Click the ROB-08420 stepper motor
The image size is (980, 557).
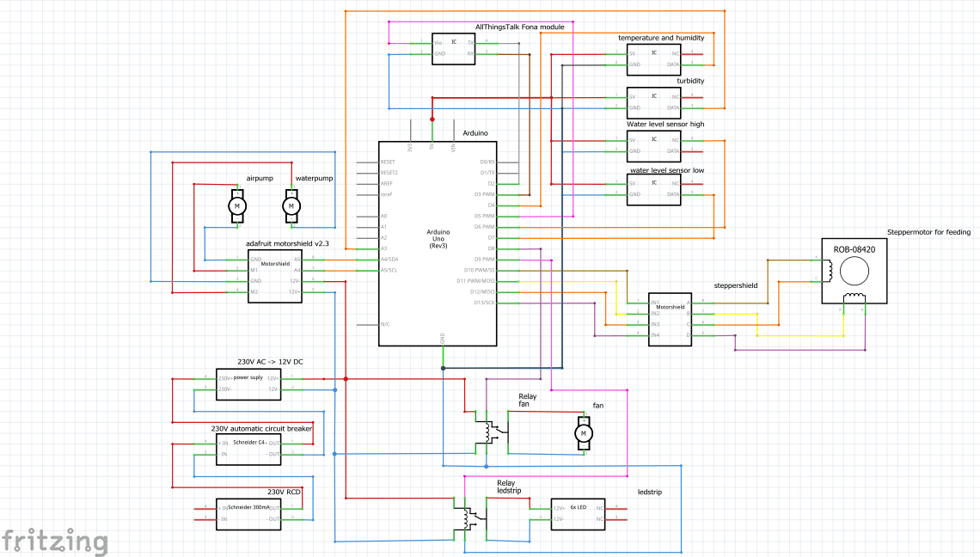point(854,272)
